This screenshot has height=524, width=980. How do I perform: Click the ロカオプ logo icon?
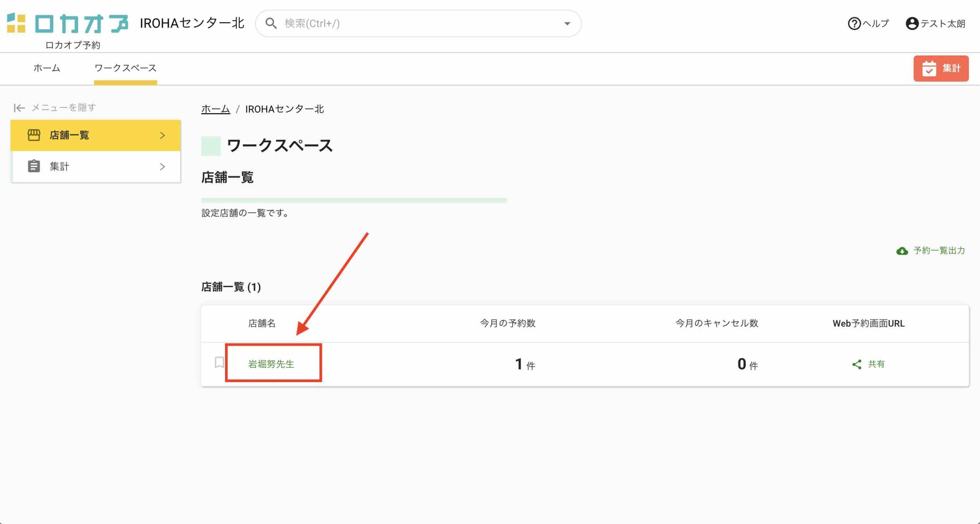16,23
